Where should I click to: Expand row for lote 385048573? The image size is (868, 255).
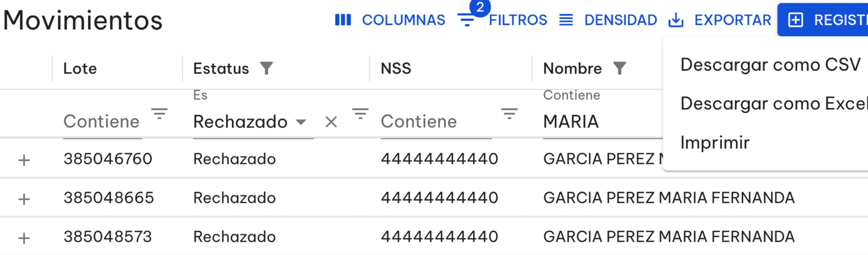point(24,238)
